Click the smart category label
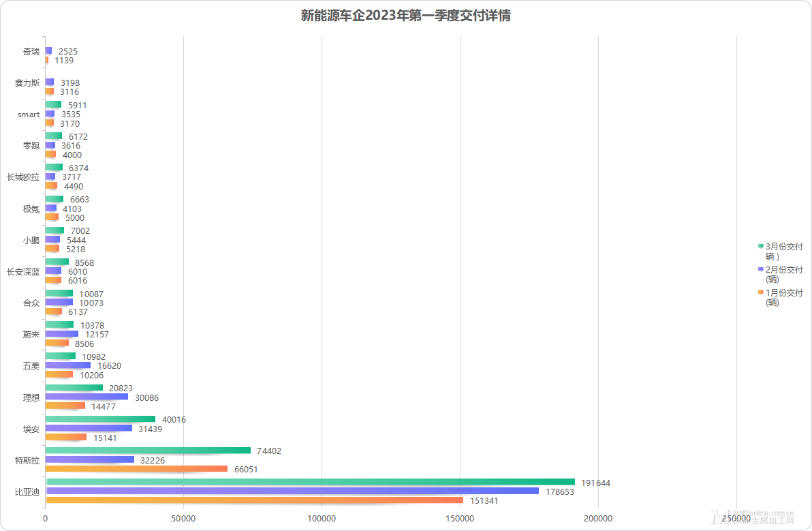The image size is (812, 531). pyautogui.click(x=29, y=115)
